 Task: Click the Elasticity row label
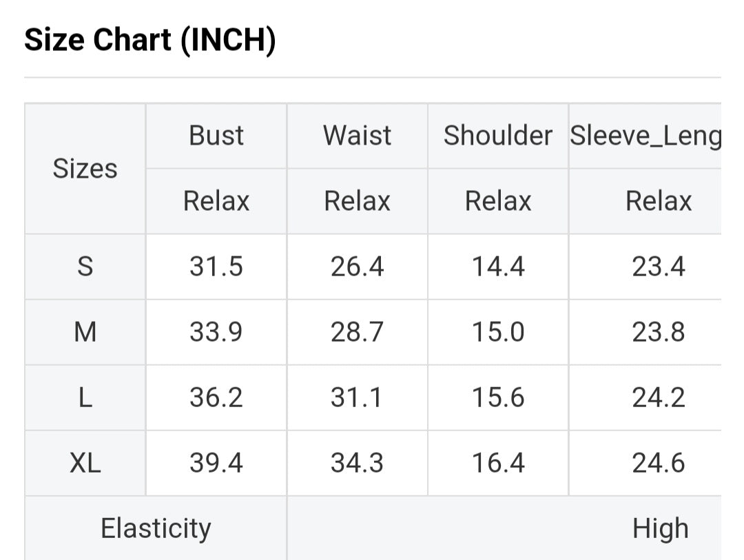(156, 528)
